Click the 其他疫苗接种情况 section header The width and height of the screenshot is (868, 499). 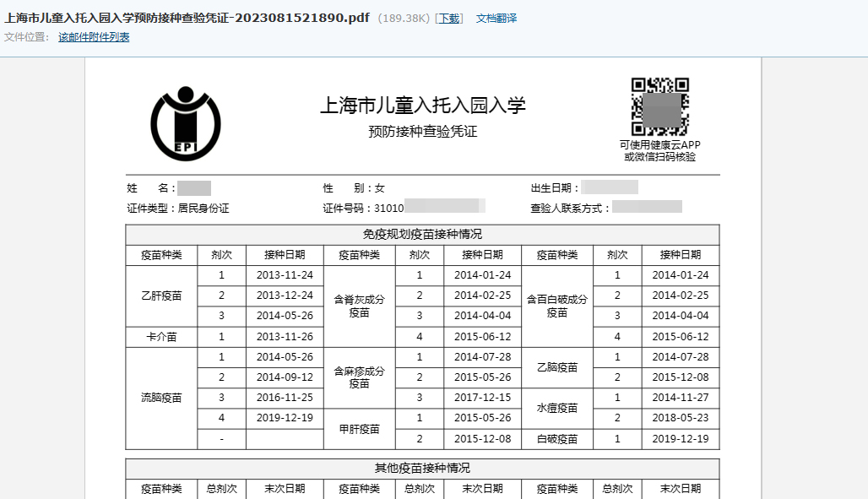[x=422, y=468]
